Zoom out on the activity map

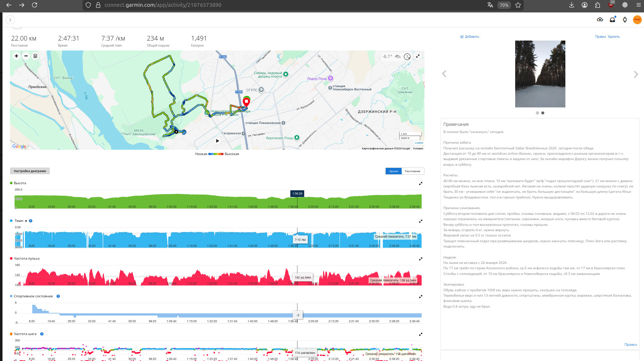tap(26, 56)
